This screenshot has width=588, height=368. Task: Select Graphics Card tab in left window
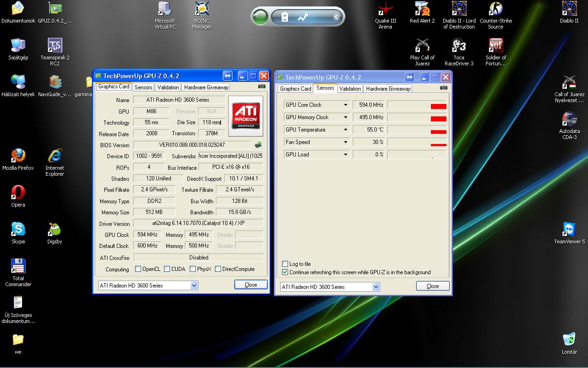point(114,86)
